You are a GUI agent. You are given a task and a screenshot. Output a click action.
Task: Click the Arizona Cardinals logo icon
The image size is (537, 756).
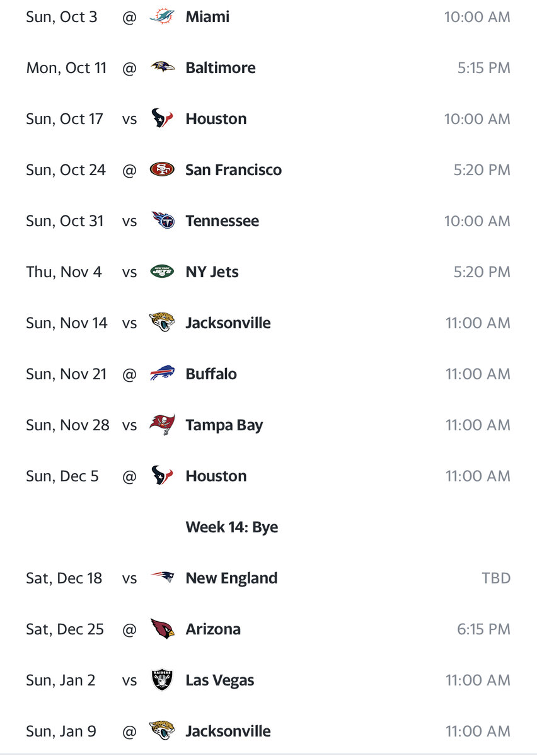[162, 629]
